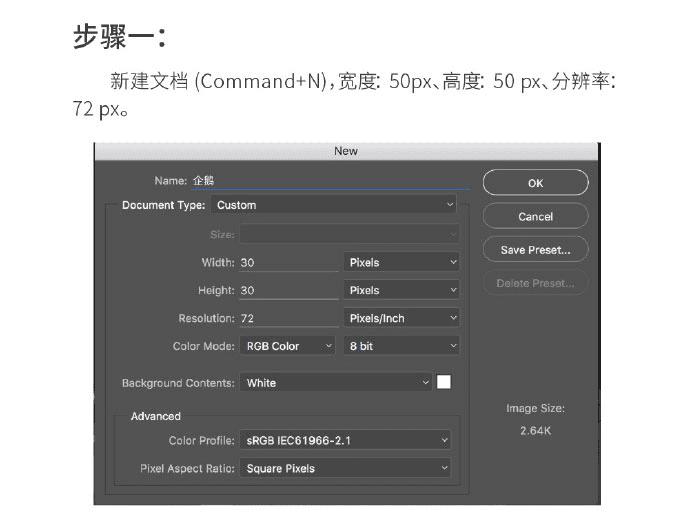The image size is (690, 520).
Task: Click OK to create the document
Action: tap(535, 183)
